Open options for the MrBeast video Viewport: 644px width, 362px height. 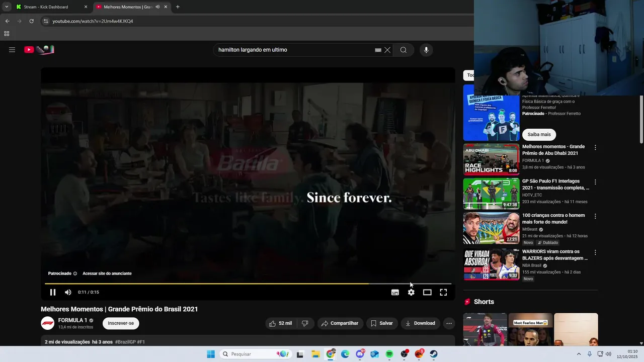coord(595,216)
